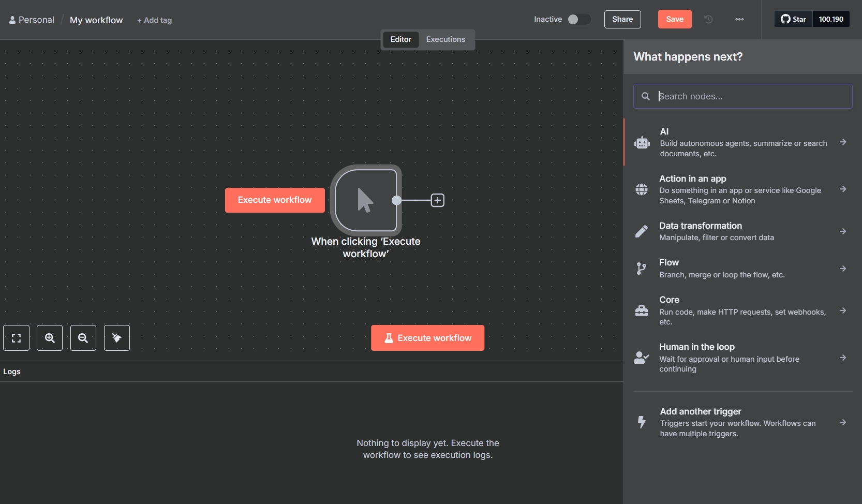Screen dimensions: 862x504
Task: Select the manual trigger node
Action: coord(365,200)
